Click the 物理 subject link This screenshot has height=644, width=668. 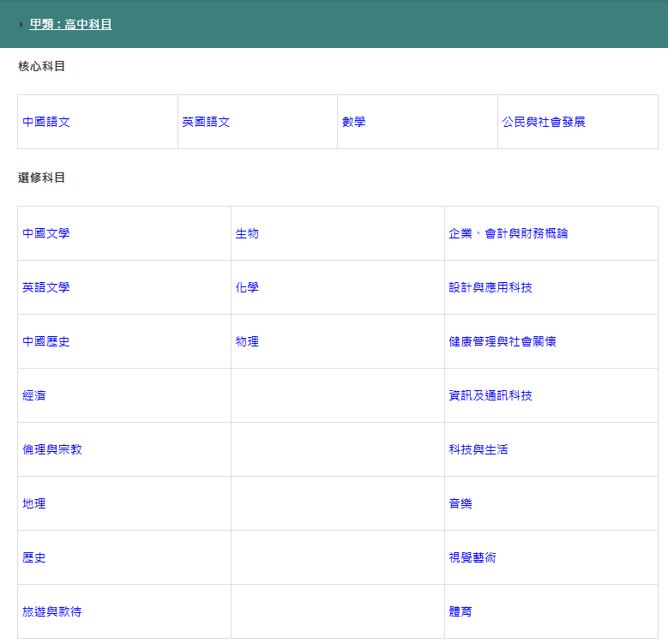tap(247, 341)
